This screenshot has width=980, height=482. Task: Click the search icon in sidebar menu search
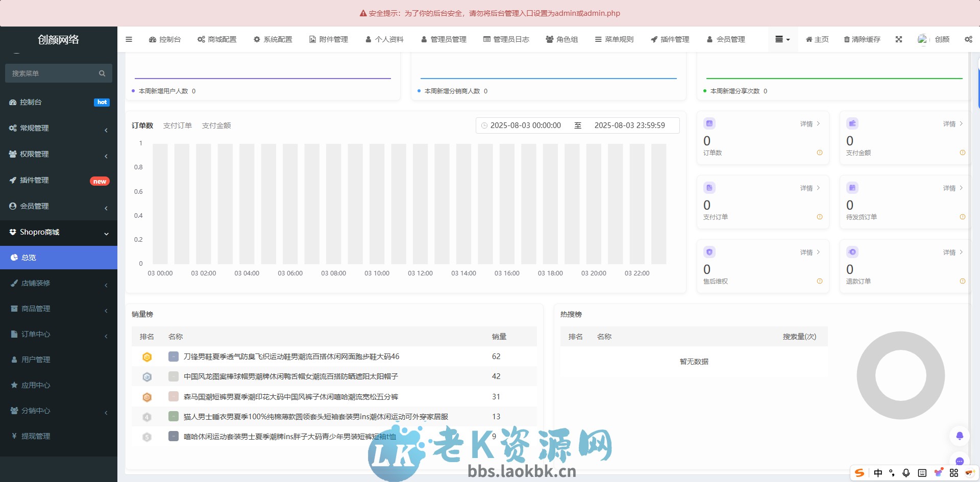[102, 73]
